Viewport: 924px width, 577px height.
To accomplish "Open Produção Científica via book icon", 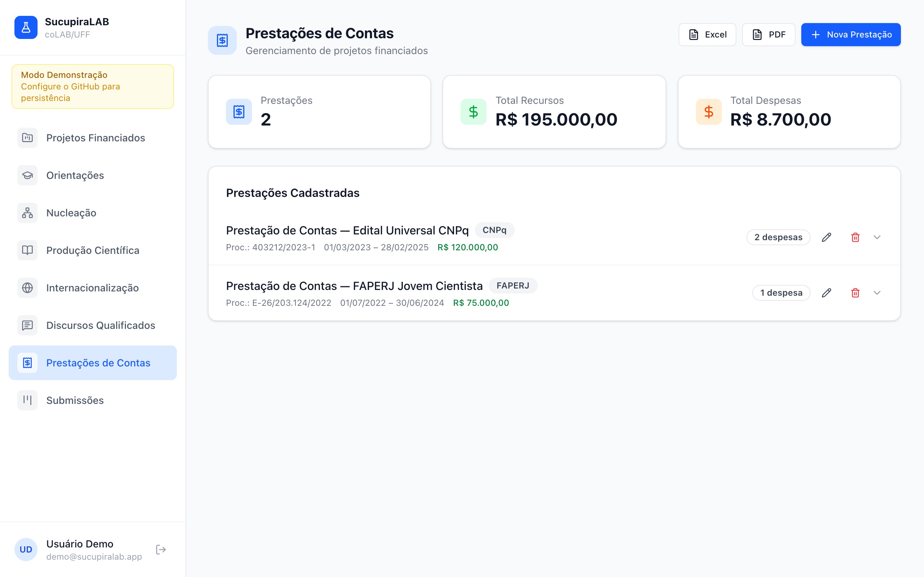I will (27, 250).
